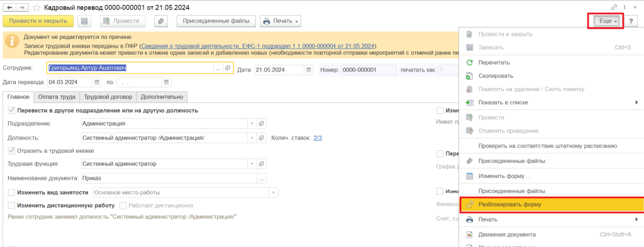The width and height of the screenshot is (644, 247).
Task: Expand the Должность dropdown arrow
Action: pyautogui.click(x=252, y=138)
